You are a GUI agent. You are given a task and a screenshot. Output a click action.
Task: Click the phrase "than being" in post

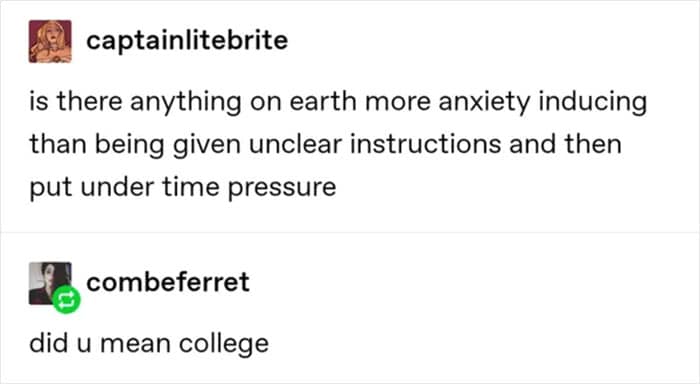97,145
